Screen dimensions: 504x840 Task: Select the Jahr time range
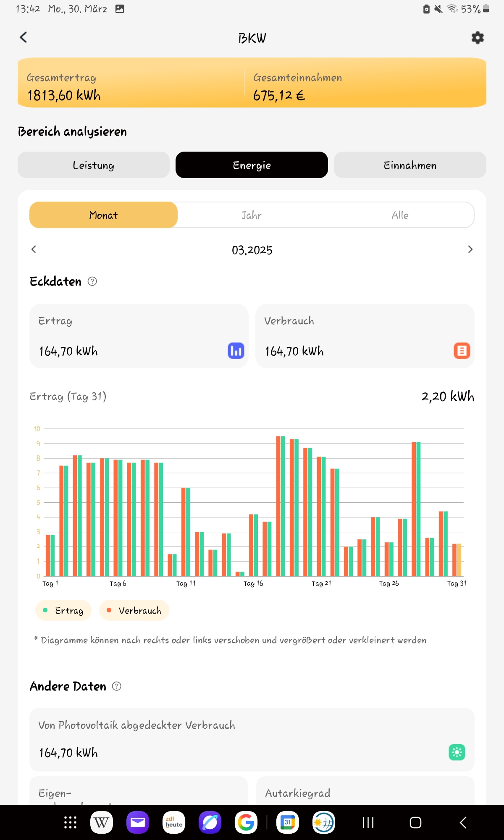(251, 215)
